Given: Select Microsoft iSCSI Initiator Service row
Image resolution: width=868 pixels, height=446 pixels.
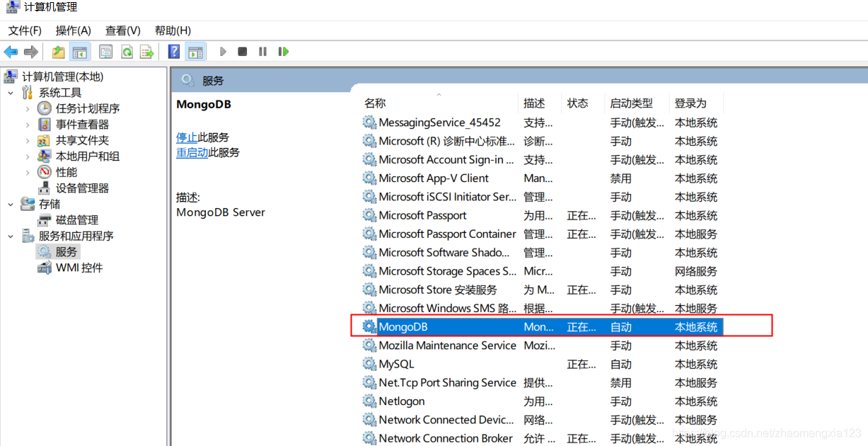Looking at the screenshot, I should click(543, 197).
